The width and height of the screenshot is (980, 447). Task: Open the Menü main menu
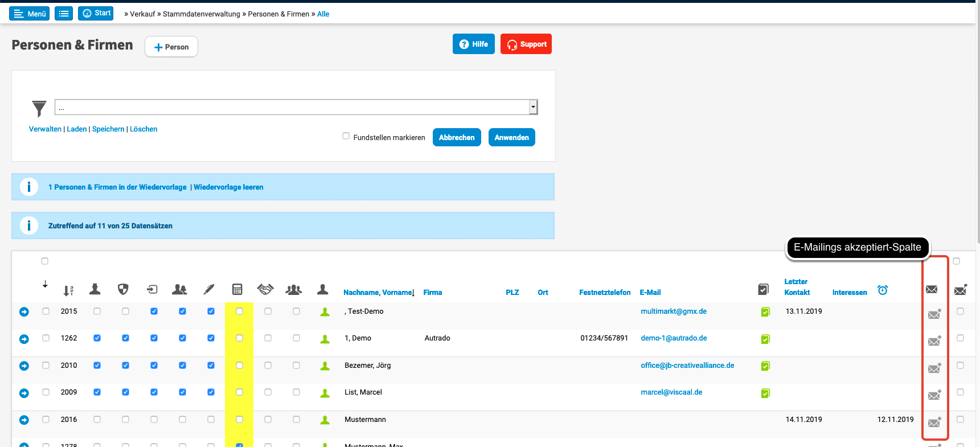[30, 14]
